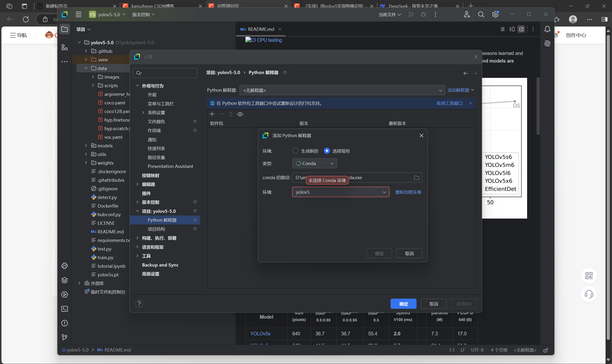Close the Add Python Interpreter dialog

click(x=421, y=136)
